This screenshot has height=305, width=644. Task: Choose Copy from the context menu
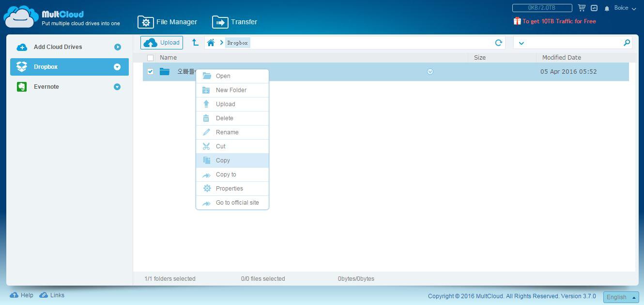pyautogui.click(x=232, y=161)
